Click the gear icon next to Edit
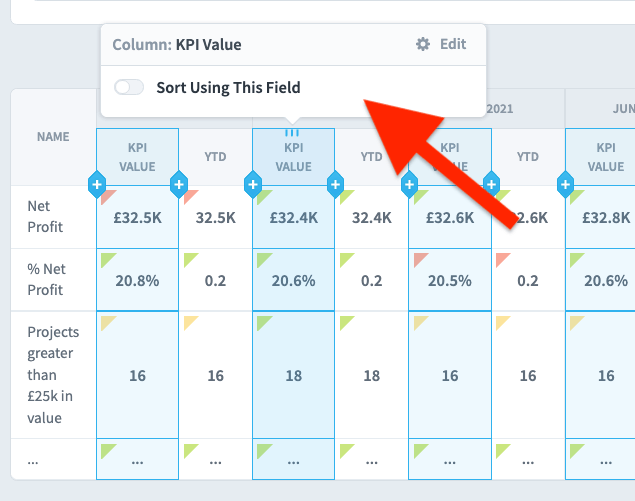 point(423,44)
